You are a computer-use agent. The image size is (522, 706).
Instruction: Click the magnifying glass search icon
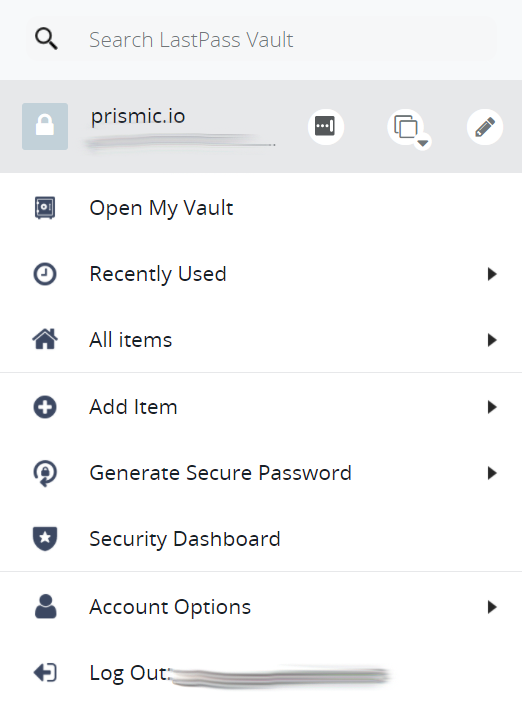coord(46,39)
